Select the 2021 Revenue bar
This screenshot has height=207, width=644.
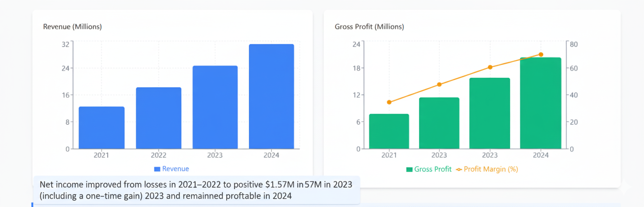(x=102, y=128)
